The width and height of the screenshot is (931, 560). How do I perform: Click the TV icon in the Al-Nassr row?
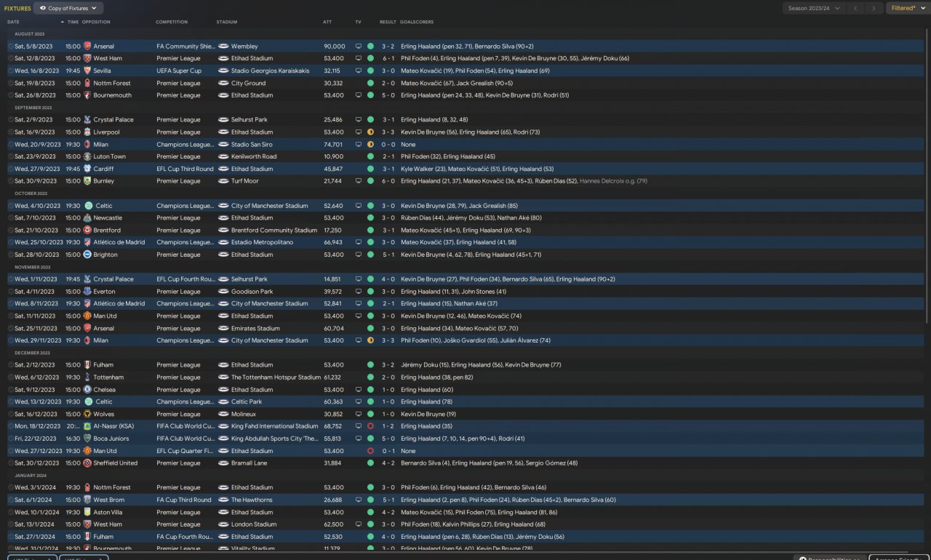[359, 426]
